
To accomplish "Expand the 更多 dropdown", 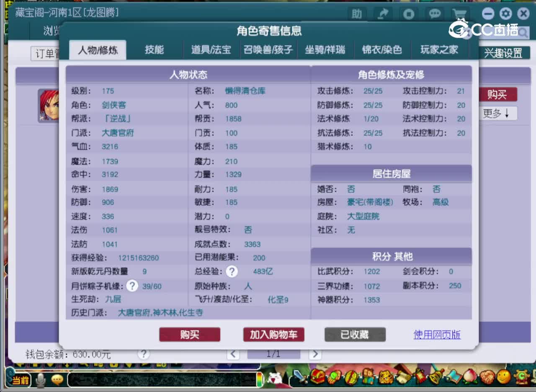I will pos(498,113).
